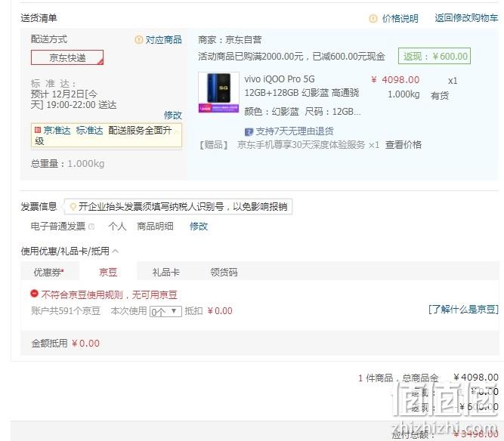Click the 对应商品 info icon
Viewport: 504px width, 441px height.
coord(138,40)
